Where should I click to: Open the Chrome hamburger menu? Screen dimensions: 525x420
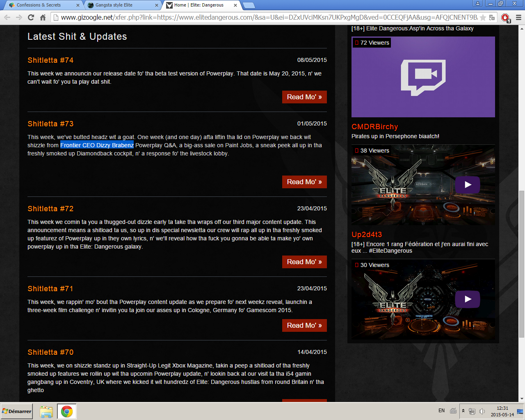point(518,17)
